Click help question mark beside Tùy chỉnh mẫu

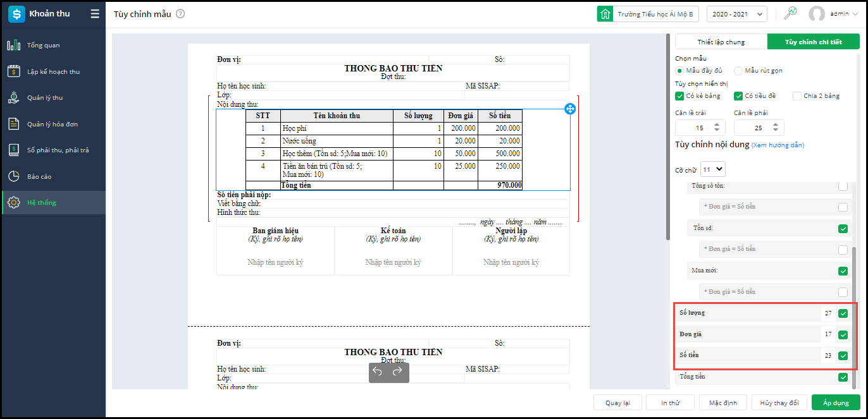point(180,14)
